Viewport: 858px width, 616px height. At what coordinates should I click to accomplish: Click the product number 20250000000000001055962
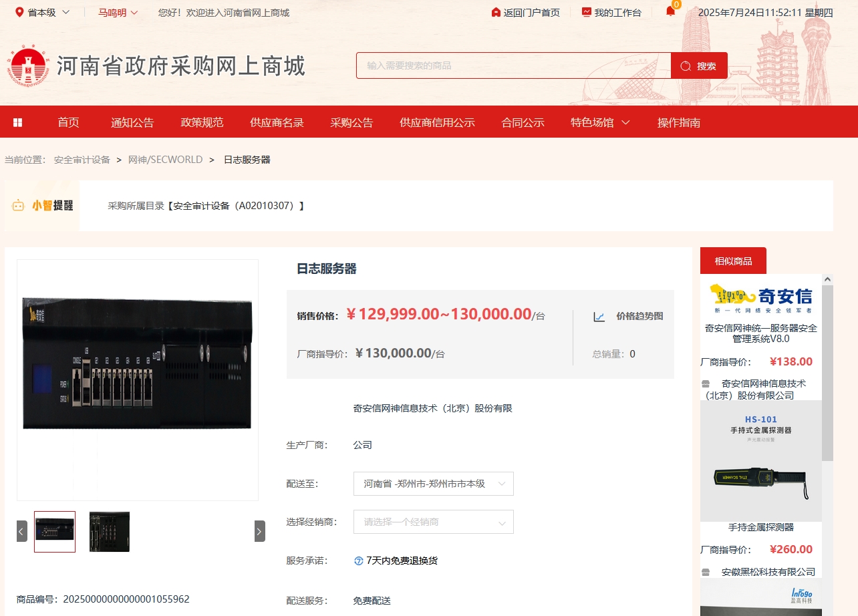click(x=126, y=599)
